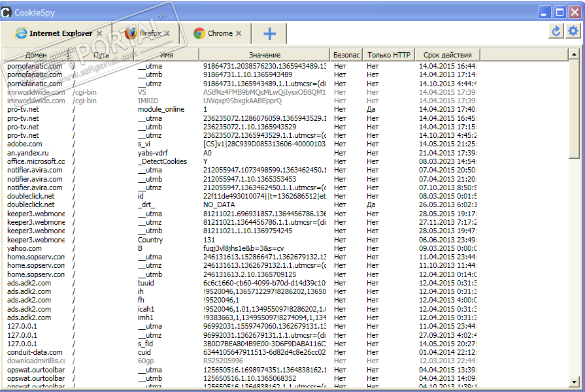Click the imh1 cookie name
The image size is (585, 392).
(145, 318)
